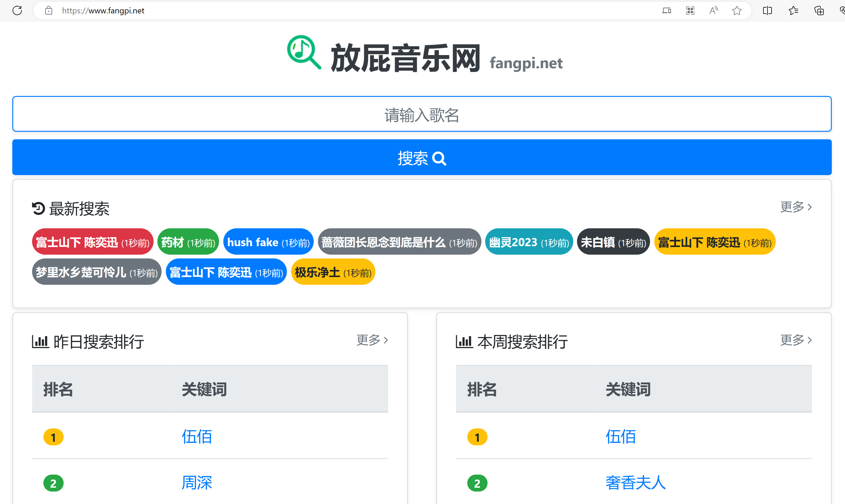Click the browser refresh icon
Screen dimensions: 845x504
pyautogui.click(x=17, y=10)
